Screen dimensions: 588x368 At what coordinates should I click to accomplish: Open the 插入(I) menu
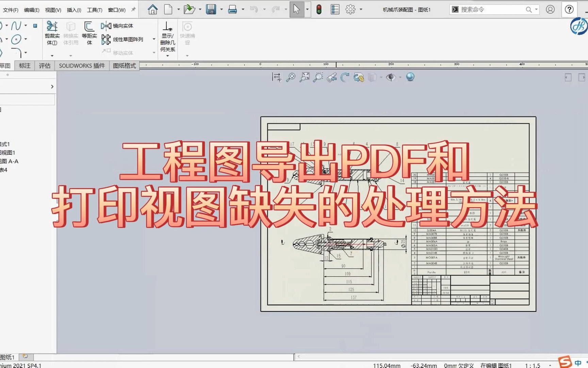(x=73, y=10)
